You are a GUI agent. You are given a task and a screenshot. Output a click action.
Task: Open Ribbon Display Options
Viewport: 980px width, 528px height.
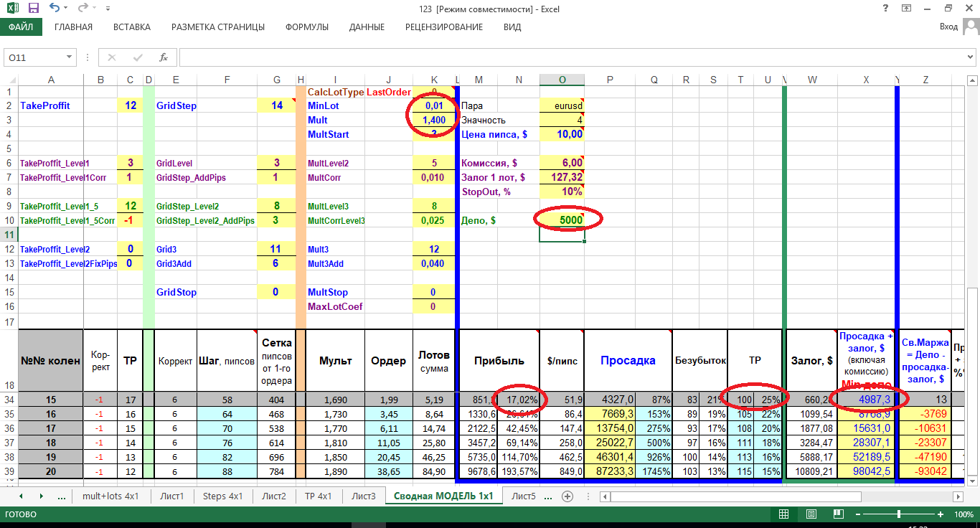[906, 9]
